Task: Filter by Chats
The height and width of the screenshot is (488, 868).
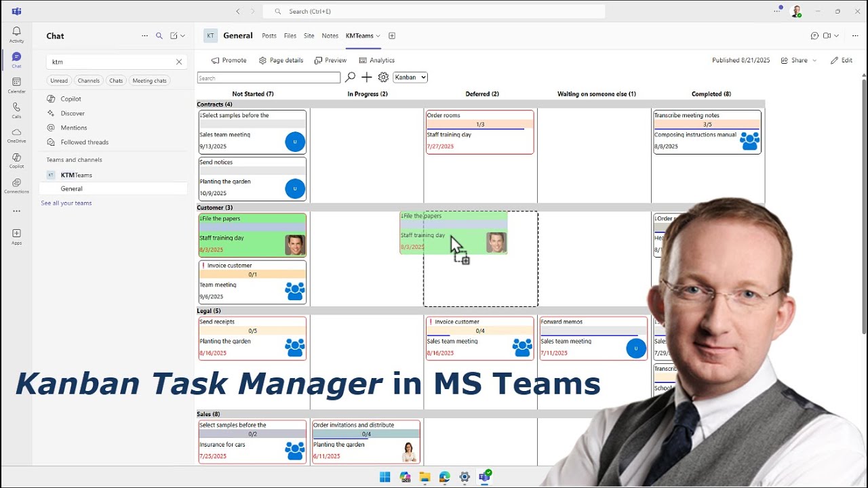Action: pos(116,81)
